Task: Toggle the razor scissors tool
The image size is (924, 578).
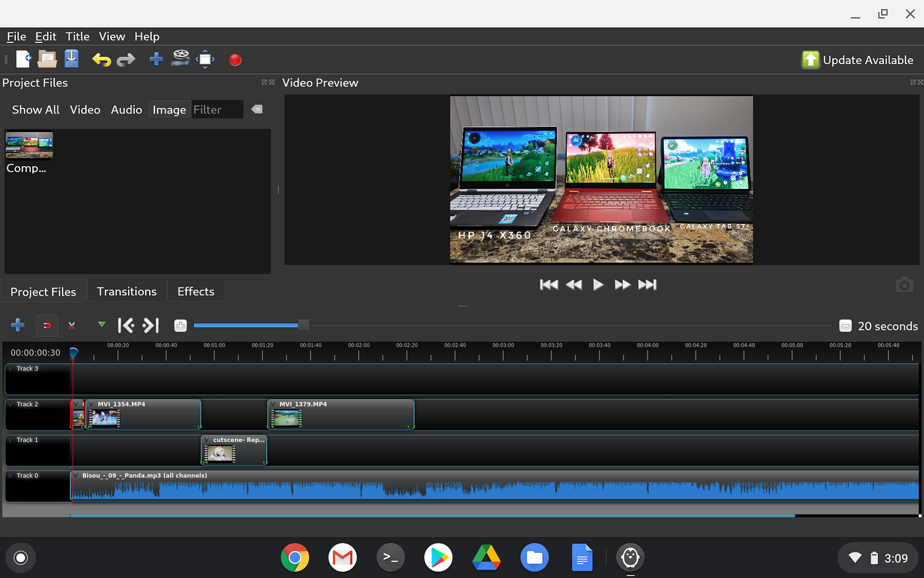Action: coord(71,325)
